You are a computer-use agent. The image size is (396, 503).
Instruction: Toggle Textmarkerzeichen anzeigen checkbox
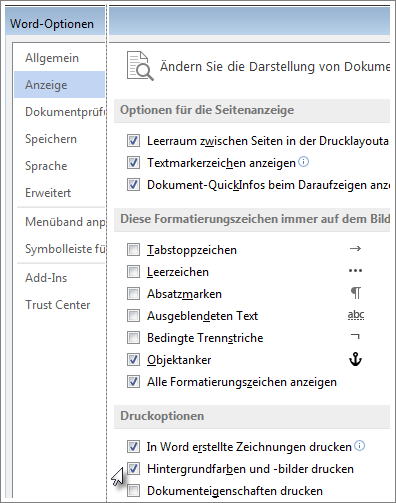pos(133,163)
